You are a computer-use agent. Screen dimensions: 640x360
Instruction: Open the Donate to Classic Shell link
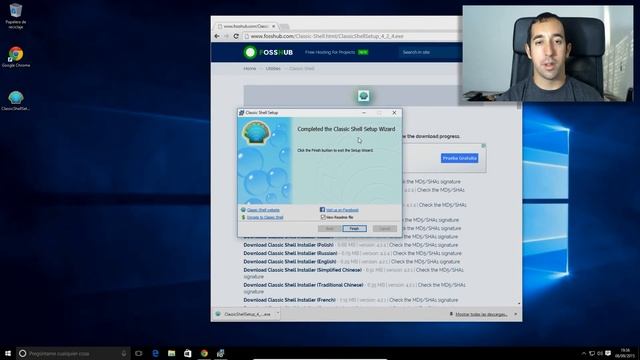click(265, 218)
